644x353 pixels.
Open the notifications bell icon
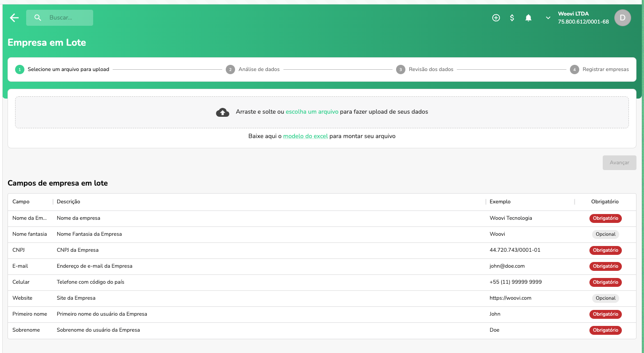click(528, 18)
